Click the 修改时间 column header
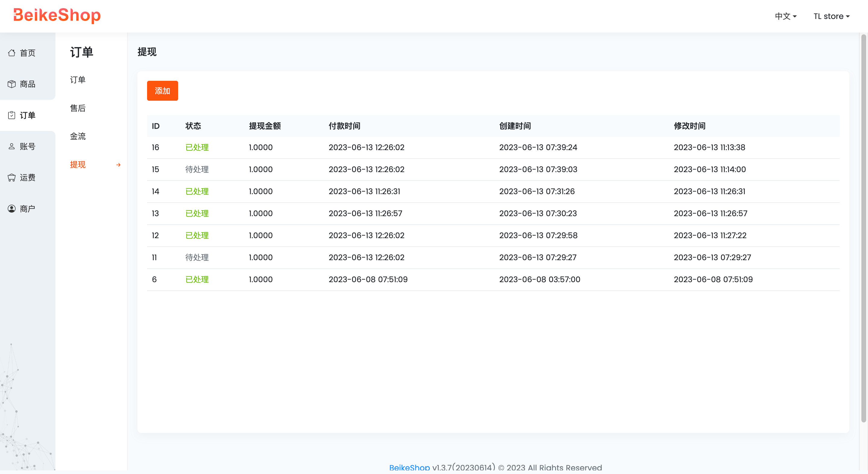 (689, 126)
